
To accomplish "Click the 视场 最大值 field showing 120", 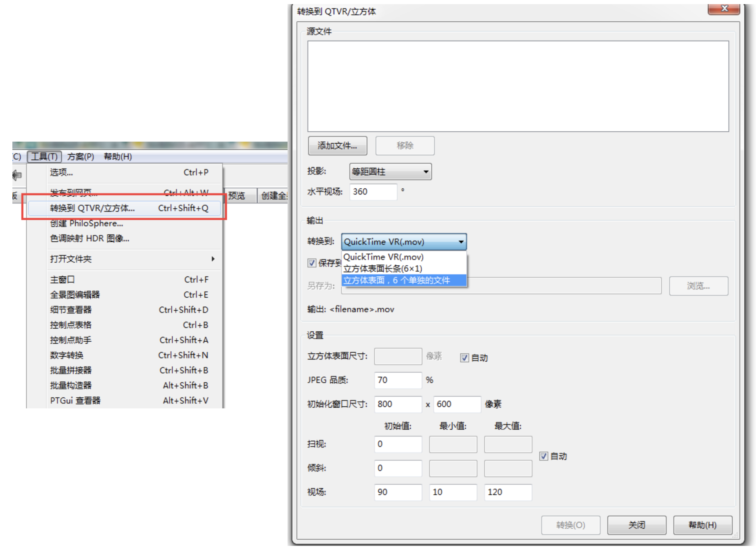I will pos(508,492).
